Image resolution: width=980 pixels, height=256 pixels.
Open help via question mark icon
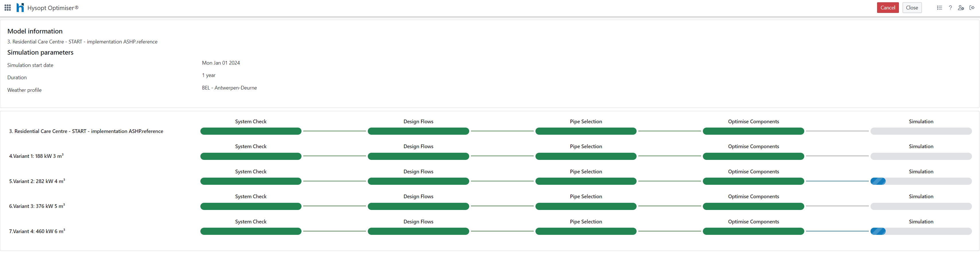(950, 8)
